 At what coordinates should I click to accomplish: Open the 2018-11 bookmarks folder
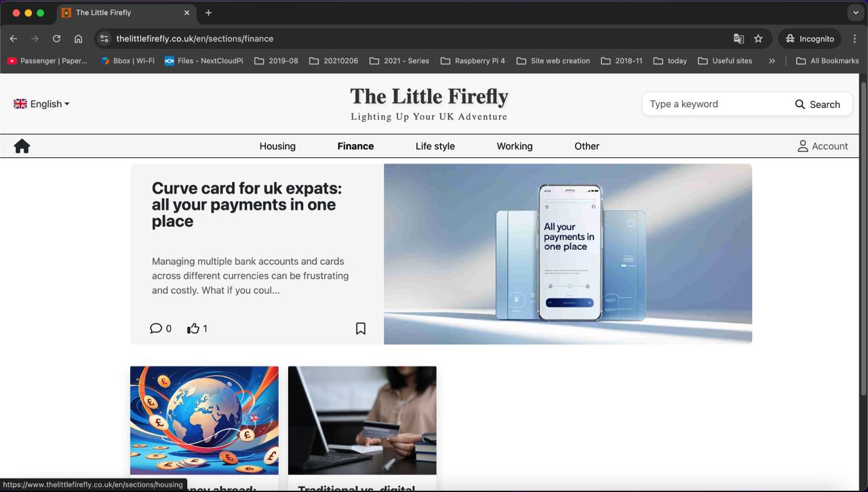click(x=621, y=60)
